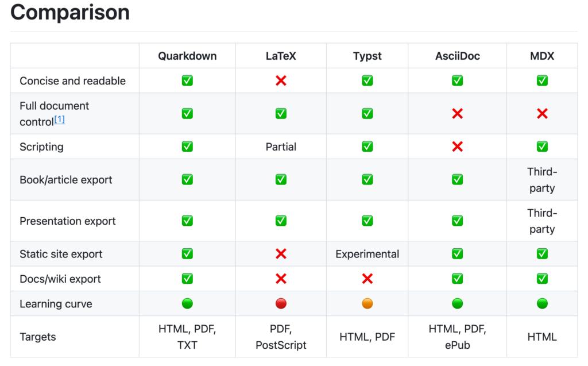The height and width of the screenshot is (366, 588).
Task: Click LaTeX red cross for Static site export
Action: [281, 254]
